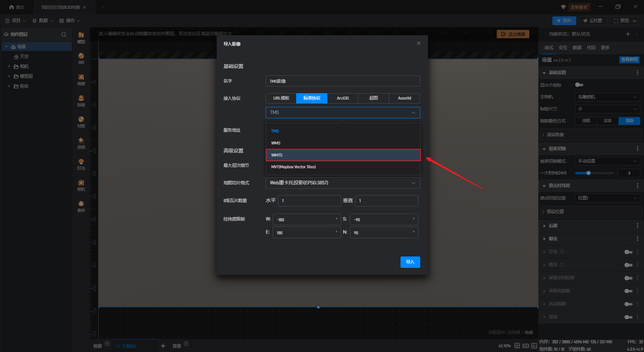Open the 主相机 camera dropdown
Image resolution: width=644 pixels, height=352 pixels.
[x=607, y=97]
